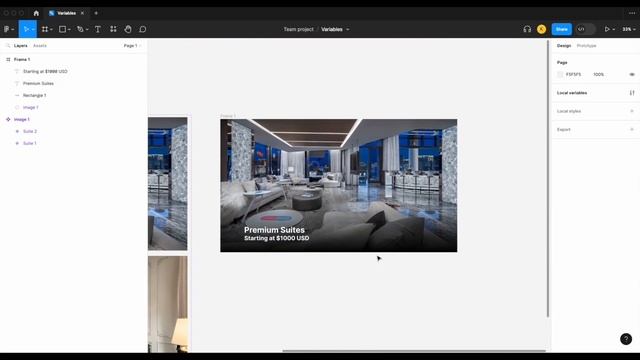The height and width of the screenshot is (360, 640).
Task: Select the Hand tool
Action: click(128, 29)
